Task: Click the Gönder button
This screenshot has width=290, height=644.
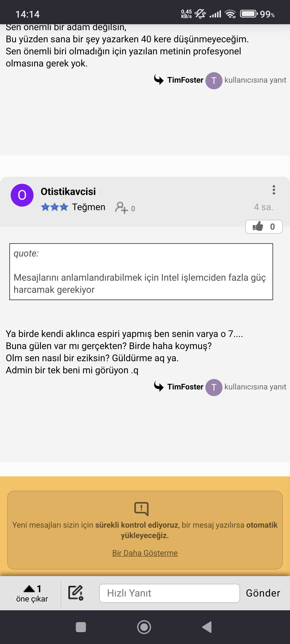Action: pos(263,593)
